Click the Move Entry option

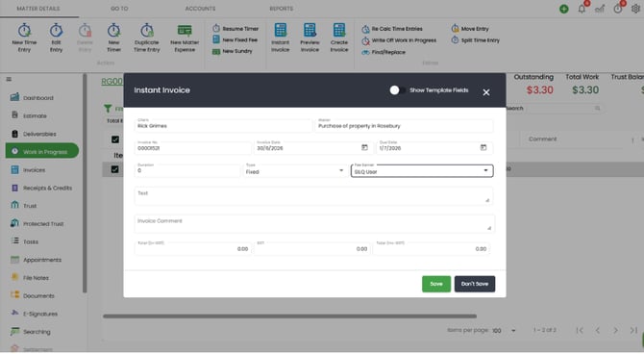tap(470, 28)
